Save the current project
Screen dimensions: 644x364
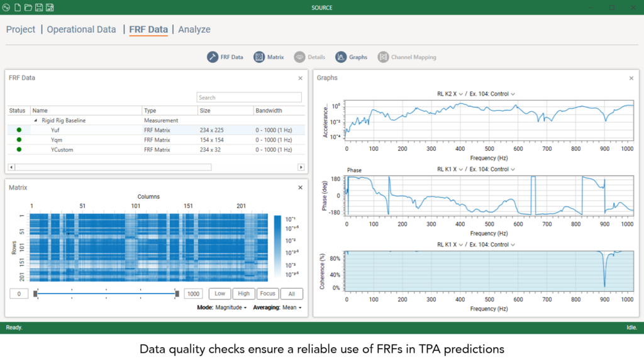click(x=39, y=8)
